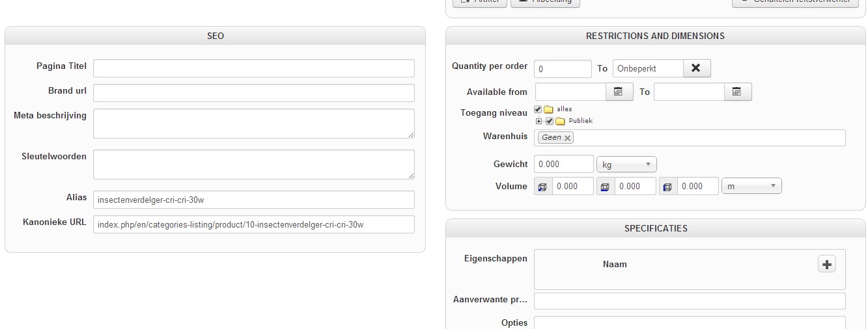The height and width of the screenshot is (329, 868).
Task: Open the Available from calendar picker
Action: 619,92
